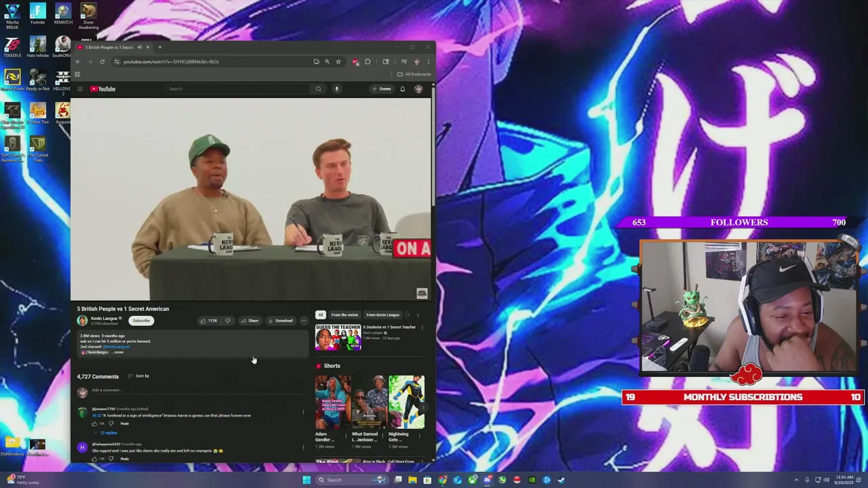
Task: Select the From the series chip
Action: click(344, 314)
